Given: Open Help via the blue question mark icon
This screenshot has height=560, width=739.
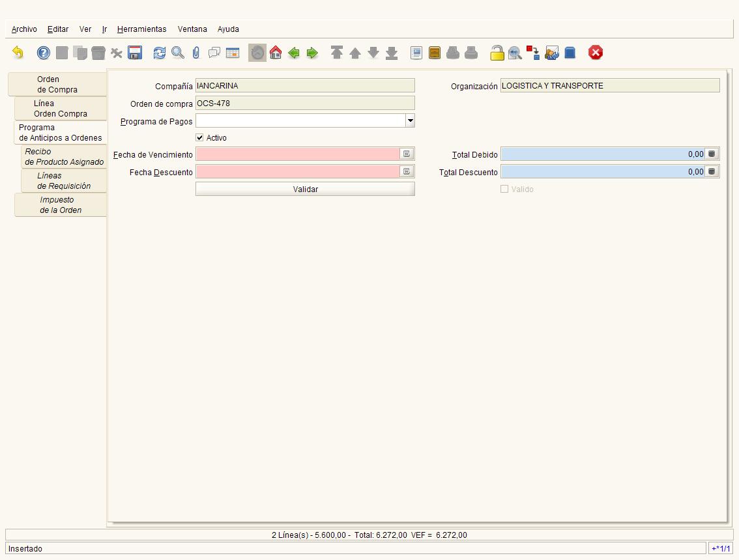Looking at the screenshot, I should (44, 52).
